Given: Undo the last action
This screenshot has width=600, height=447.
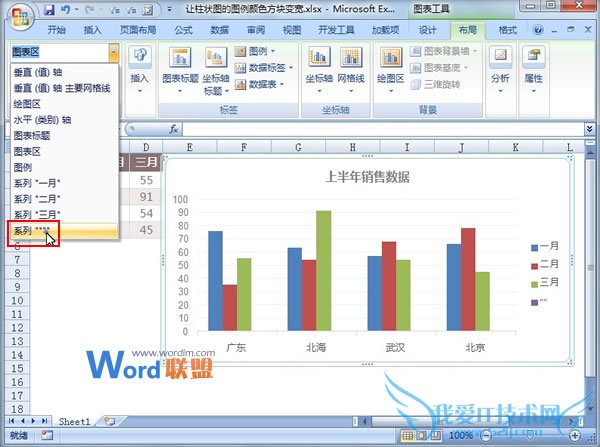Looking at the screenshot, I should (x=65, y=10).
